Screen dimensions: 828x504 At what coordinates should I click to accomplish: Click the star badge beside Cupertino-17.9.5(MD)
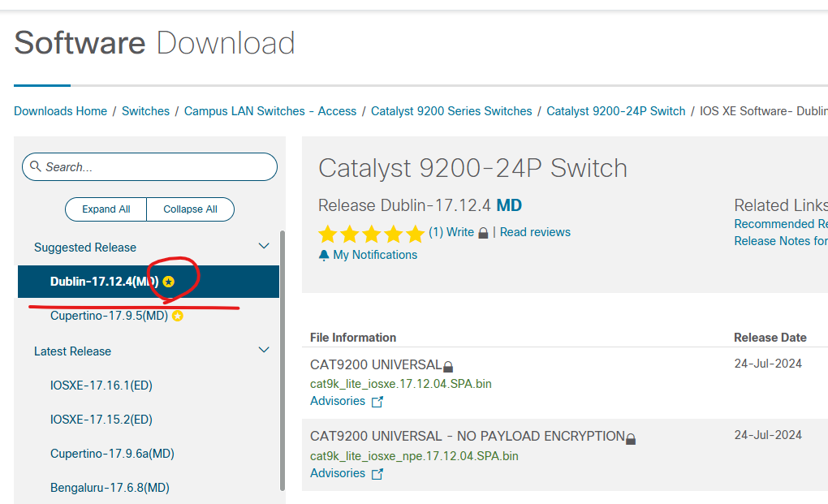tap(178, 316)
